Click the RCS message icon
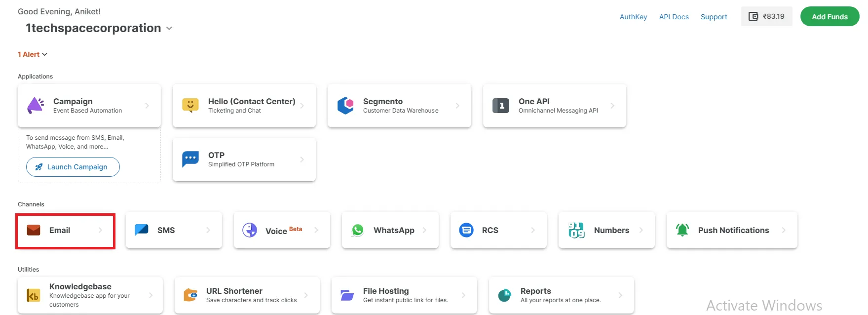868x315 pixels. click(466, 230)
